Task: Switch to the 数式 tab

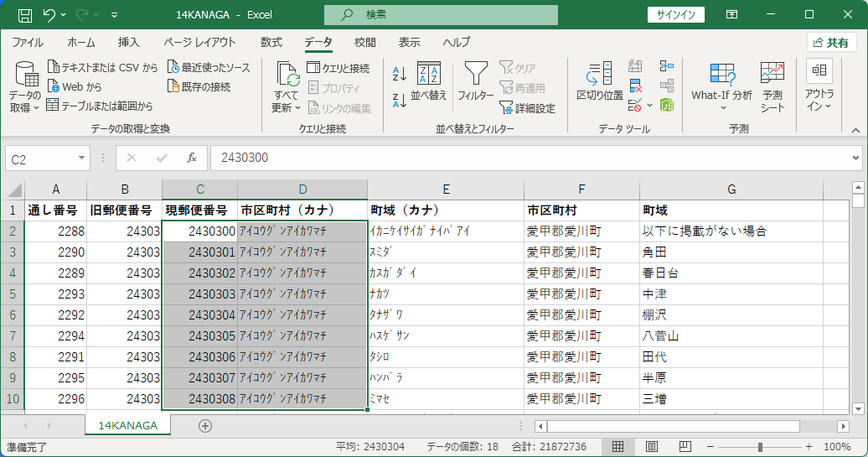Action: (271, 43)
